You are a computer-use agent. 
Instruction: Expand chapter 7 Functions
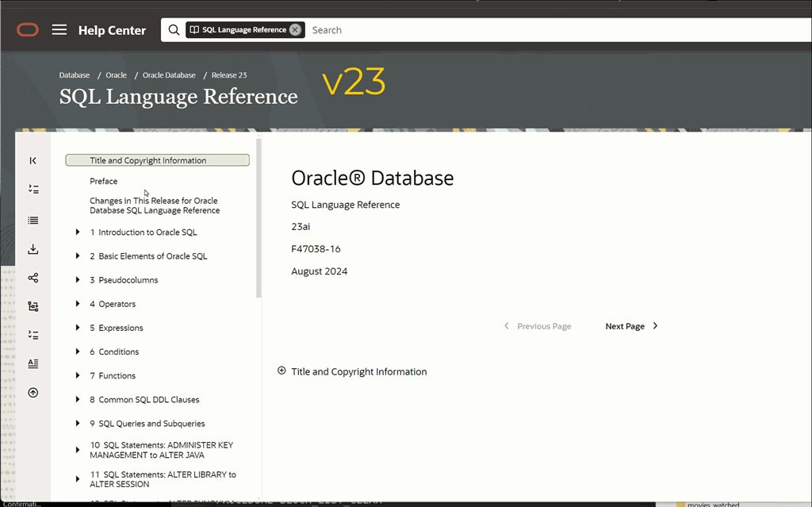click(x=78, y=374)
